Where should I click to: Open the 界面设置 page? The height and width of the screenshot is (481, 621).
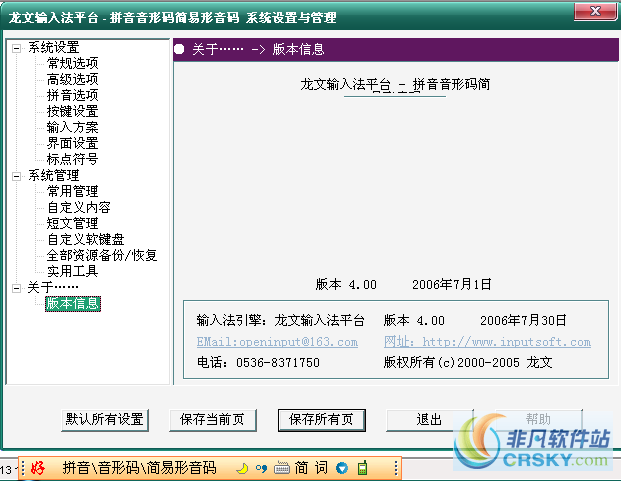coord(72,143)
